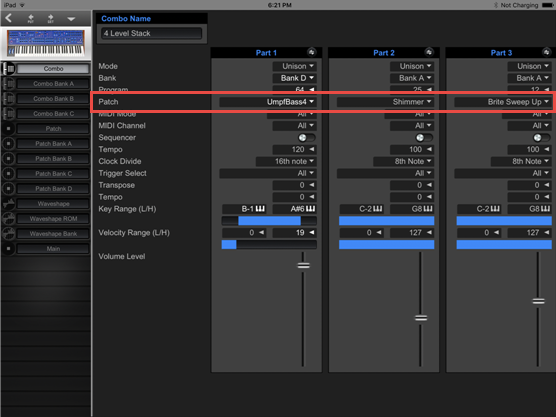Toggle the Part 1 Sequencer switch

[x=306, y=138]
